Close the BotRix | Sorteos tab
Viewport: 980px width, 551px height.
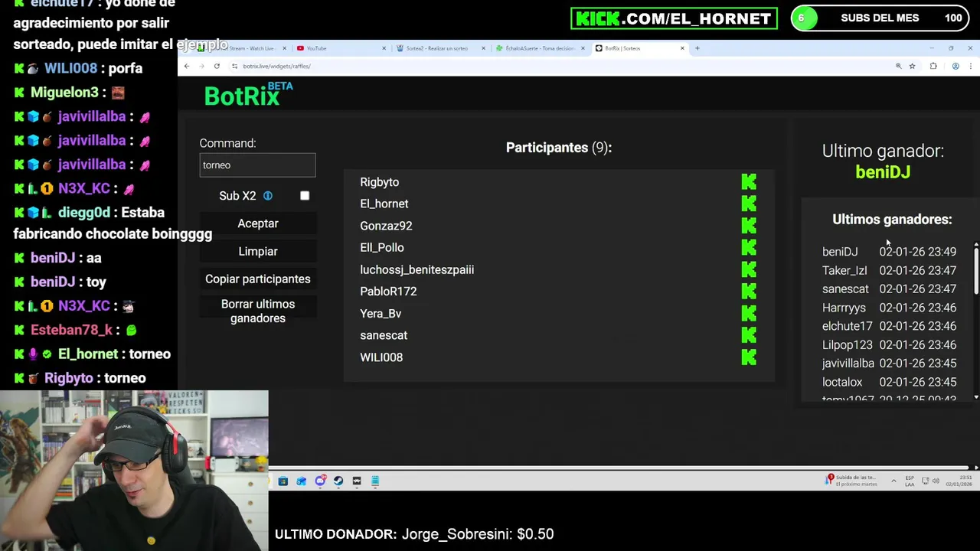coord(682,48)
